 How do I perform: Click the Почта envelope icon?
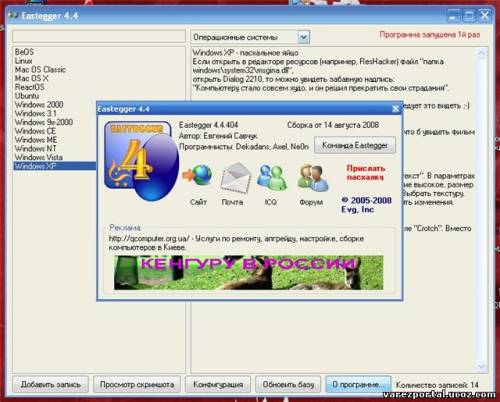(235, 178)
